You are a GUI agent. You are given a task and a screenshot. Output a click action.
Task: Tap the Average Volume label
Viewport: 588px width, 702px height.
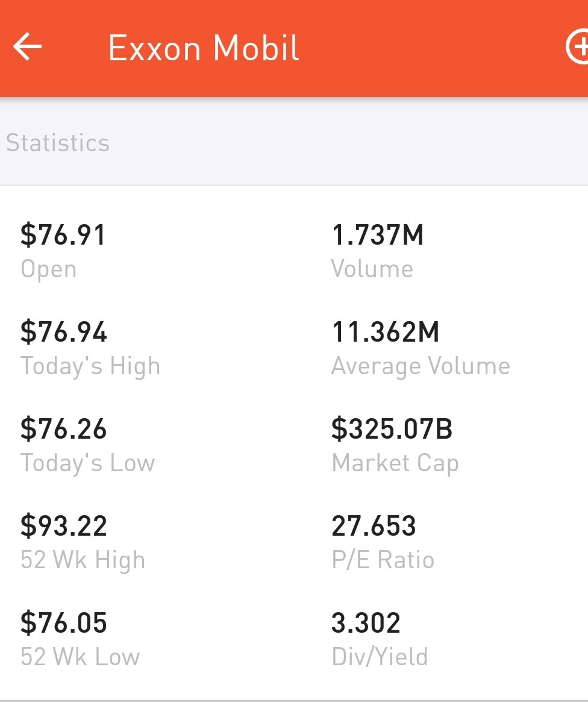coord(421,366)
